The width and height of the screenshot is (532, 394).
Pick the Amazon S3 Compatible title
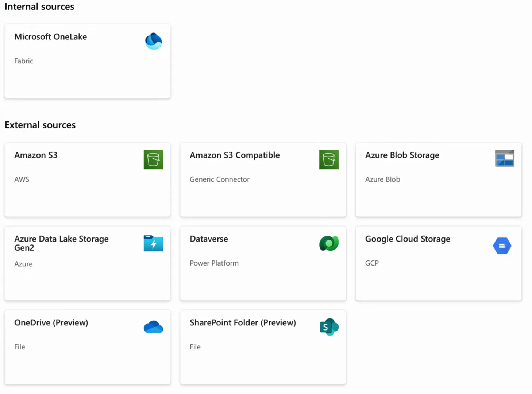point(235,155)
